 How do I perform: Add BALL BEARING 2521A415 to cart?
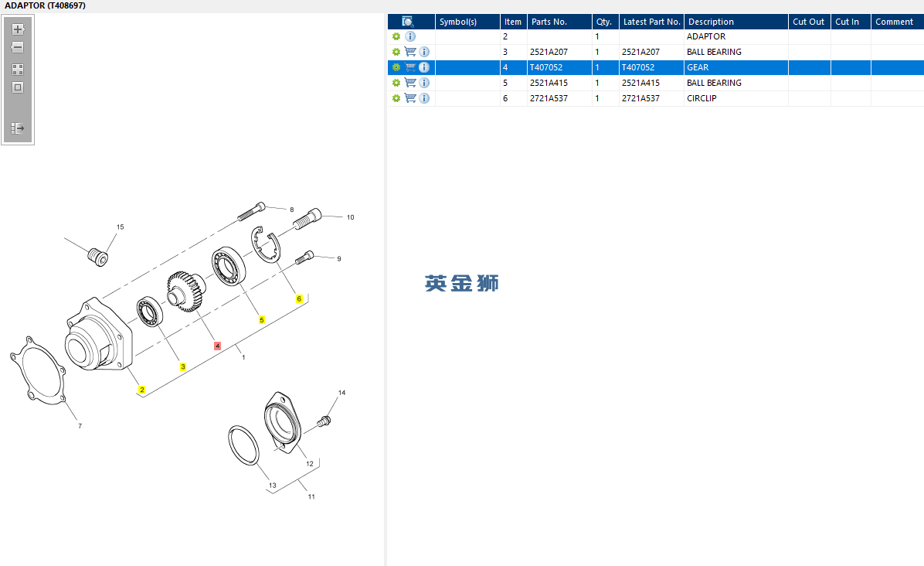click(x=410, y=83)
